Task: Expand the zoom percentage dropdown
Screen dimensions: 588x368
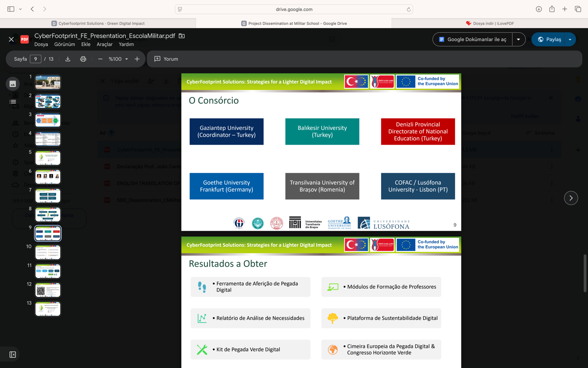Action: 126,59
